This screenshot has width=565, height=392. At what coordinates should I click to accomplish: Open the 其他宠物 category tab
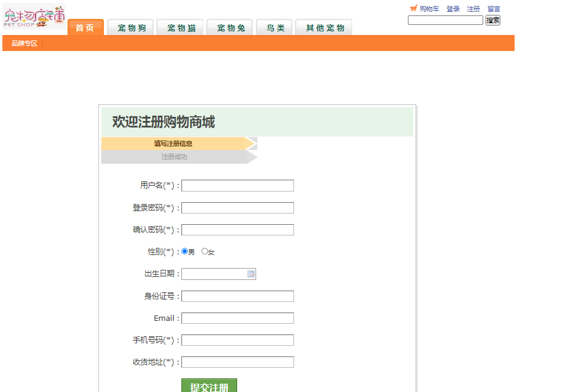click(x=324, y=27)
